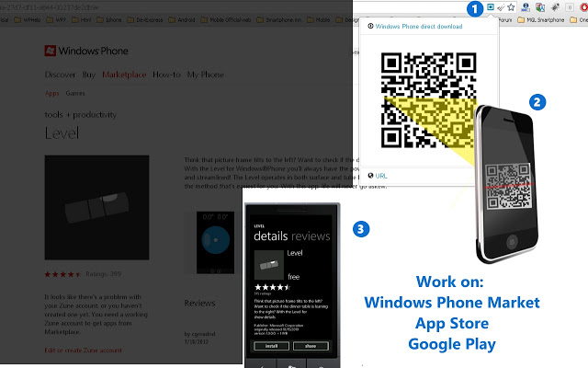This screenshot has width=588, height=368.
Task: Switch to the Apps section
Action: coord(51,93)
